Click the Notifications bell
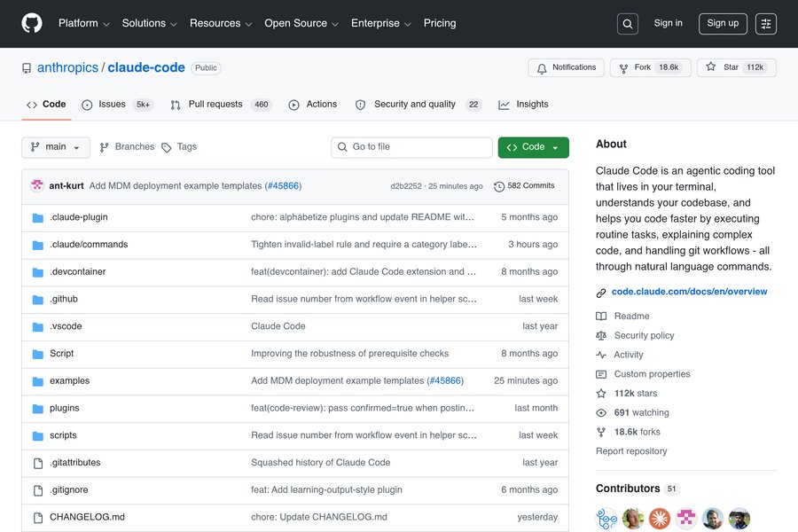 click(541, 66)
